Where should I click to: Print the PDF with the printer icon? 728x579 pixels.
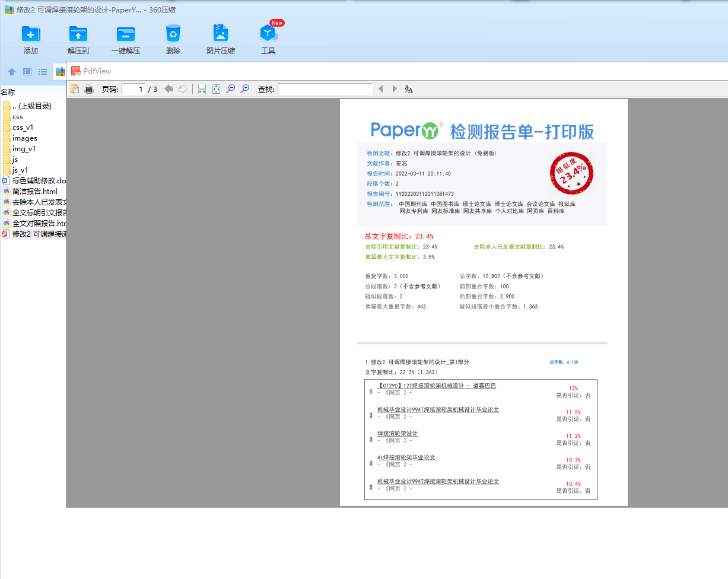(x=89, y=89)
